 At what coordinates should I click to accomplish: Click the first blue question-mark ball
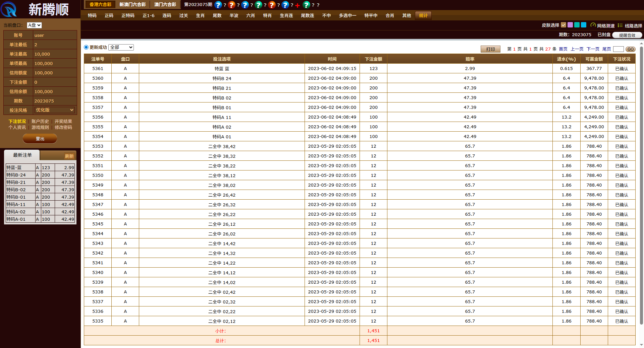tap(218, 5)
